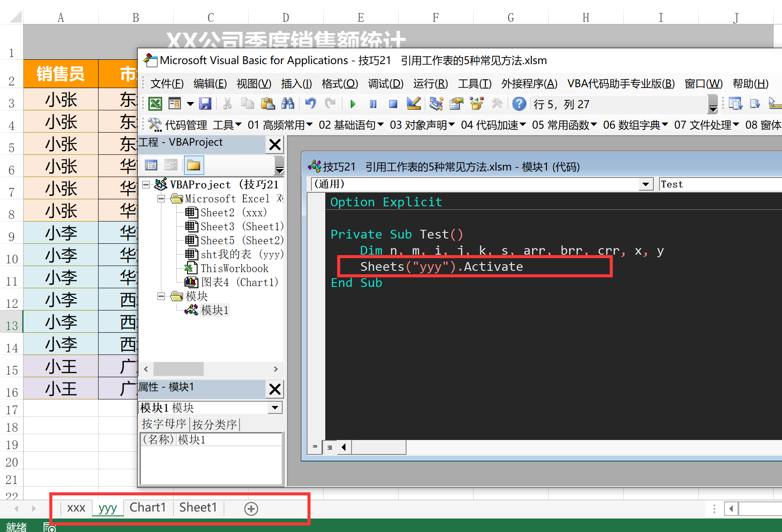Click the Insert UserForm toolbar icon

click(174, 104)
